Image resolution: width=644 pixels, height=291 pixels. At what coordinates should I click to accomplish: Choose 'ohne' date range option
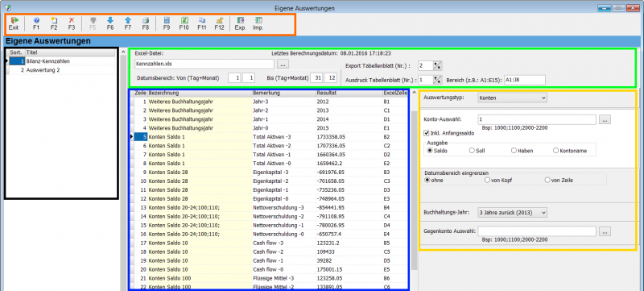click(x=427, y=180)
